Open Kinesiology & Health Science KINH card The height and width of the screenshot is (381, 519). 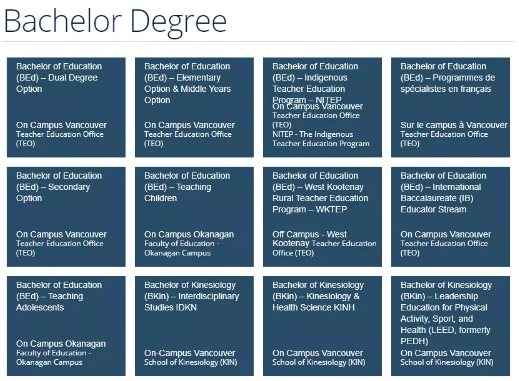click(322, 326)
